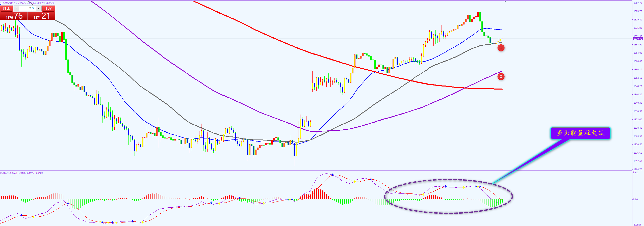Increase lot volume with the up arrow
This screenshot has width=644, height=226.
pos(39,8)
